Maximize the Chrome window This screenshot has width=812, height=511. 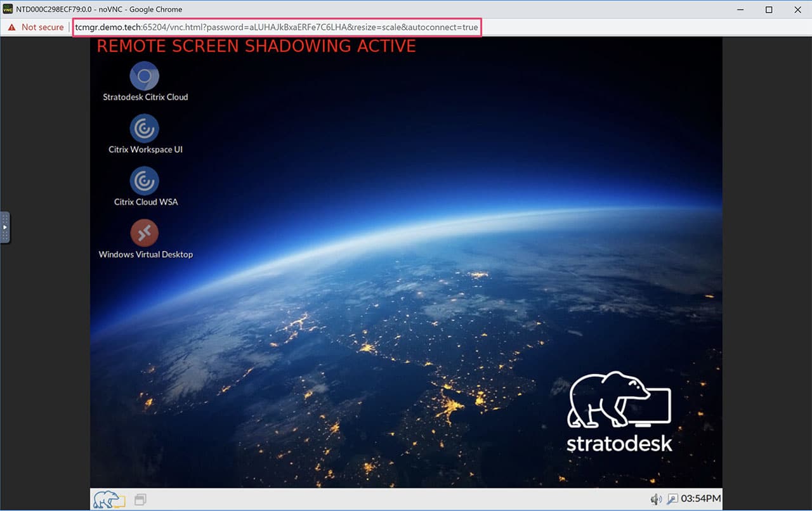coord(769,10)
